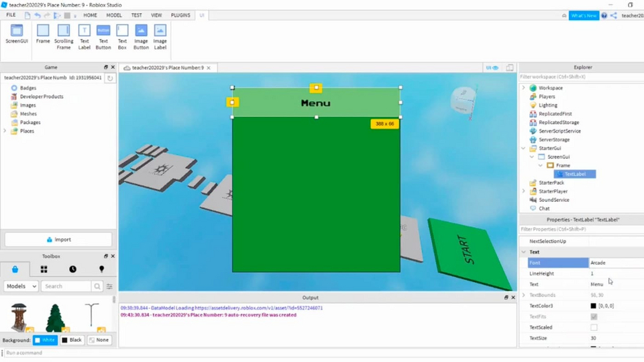The image size is (644, 362).
Task: Open the FILE menu
Action: point(11,15)
